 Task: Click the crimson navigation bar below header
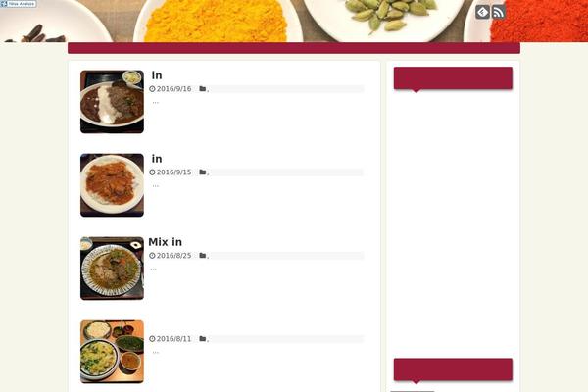click(x=294, y=48)
